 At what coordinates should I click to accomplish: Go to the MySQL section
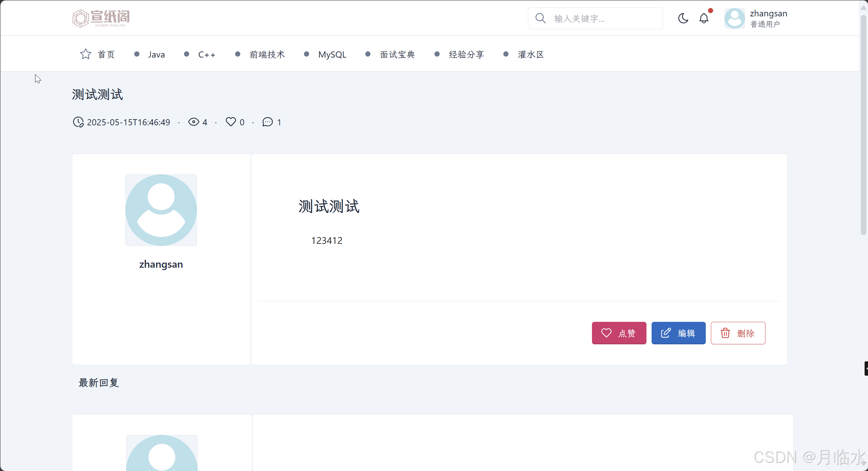click(x=332, y=54)
